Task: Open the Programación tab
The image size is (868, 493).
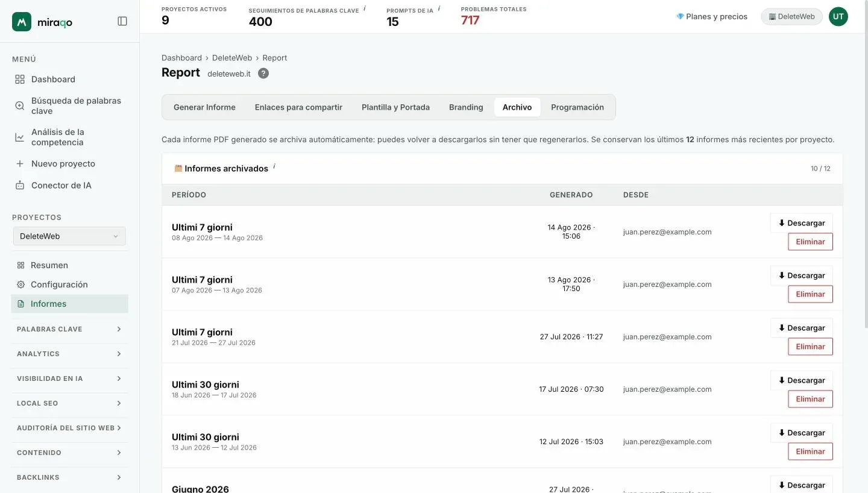Action: [577, 107]
